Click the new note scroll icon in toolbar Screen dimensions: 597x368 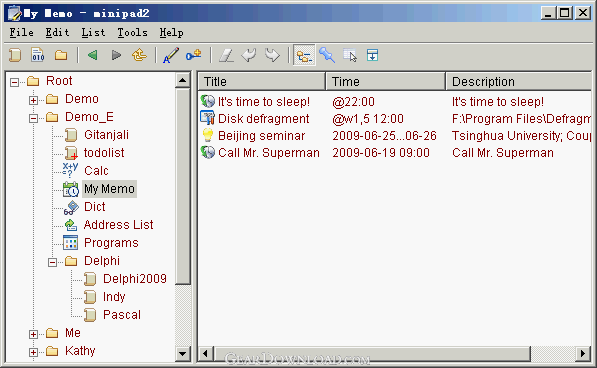coord(15,56)
